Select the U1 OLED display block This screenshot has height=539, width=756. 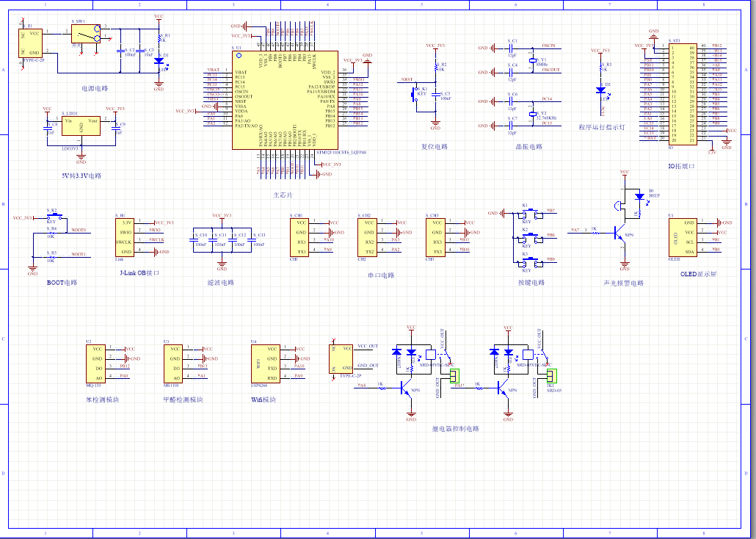683,237
